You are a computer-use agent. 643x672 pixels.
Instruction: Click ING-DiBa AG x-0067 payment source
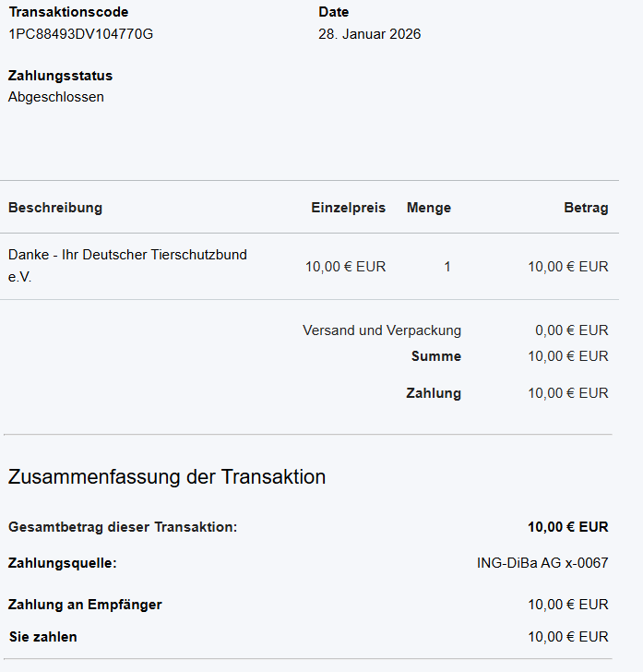click(542, 563)
